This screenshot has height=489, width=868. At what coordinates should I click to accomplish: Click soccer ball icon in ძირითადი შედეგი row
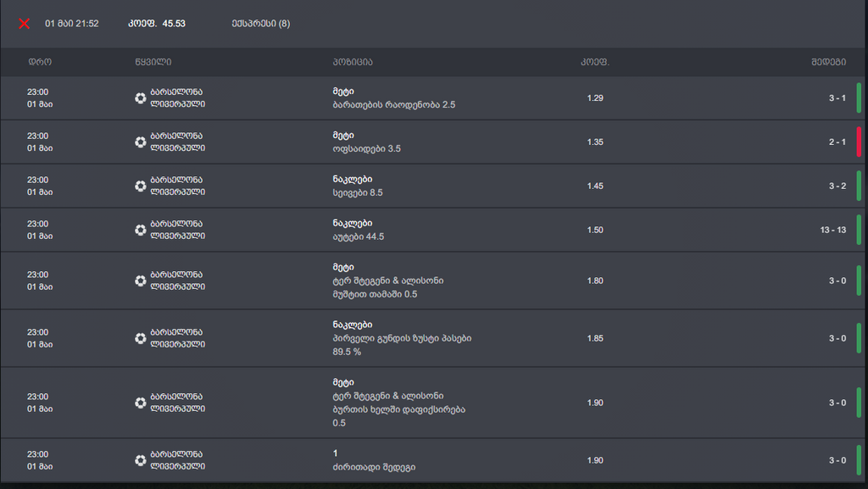(140, 460)
